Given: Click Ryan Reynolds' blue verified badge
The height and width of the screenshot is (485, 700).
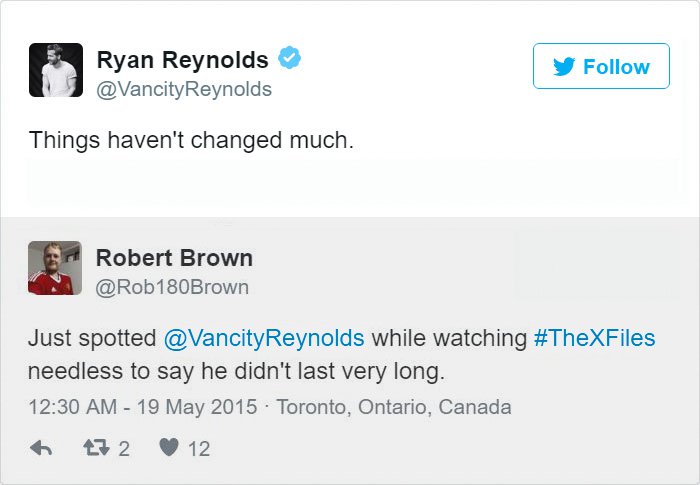Looking at the screenshot, I should (289, 59).
